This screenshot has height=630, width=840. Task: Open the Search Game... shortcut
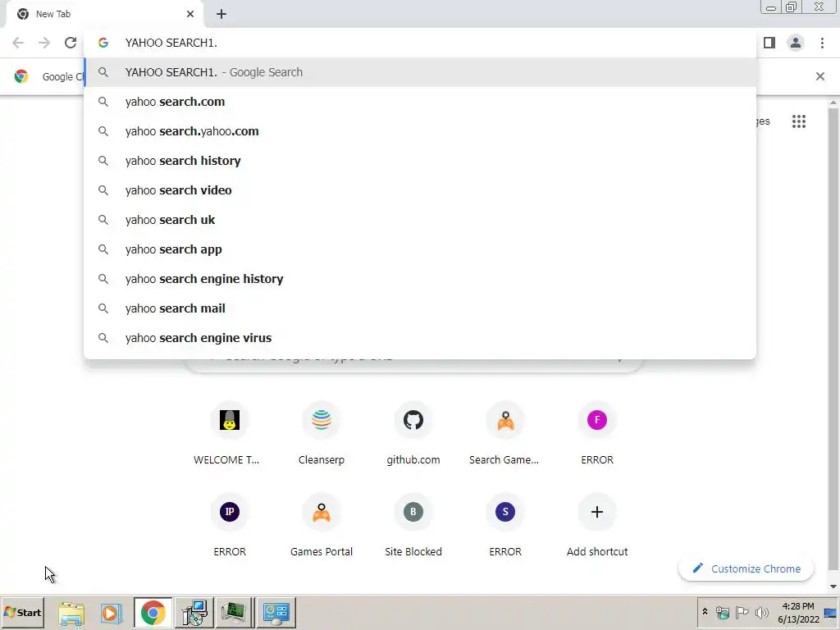[505, 434]
